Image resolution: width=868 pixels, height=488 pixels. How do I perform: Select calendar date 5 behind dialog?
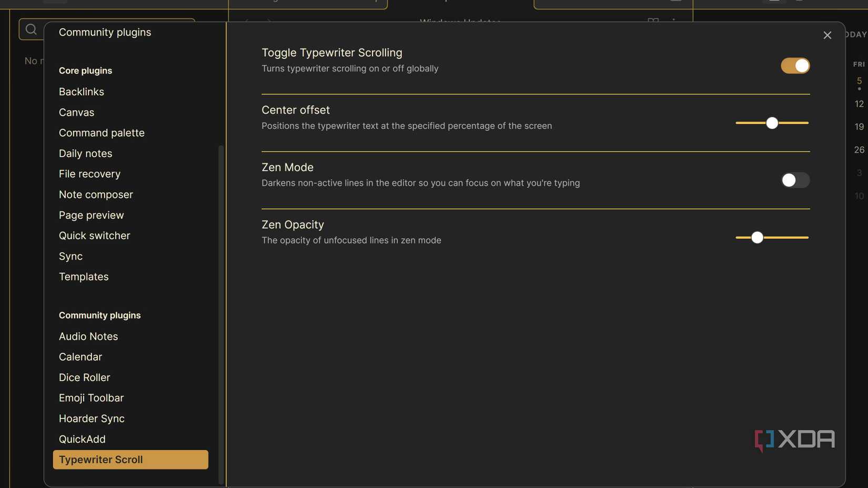pos(859,81)
